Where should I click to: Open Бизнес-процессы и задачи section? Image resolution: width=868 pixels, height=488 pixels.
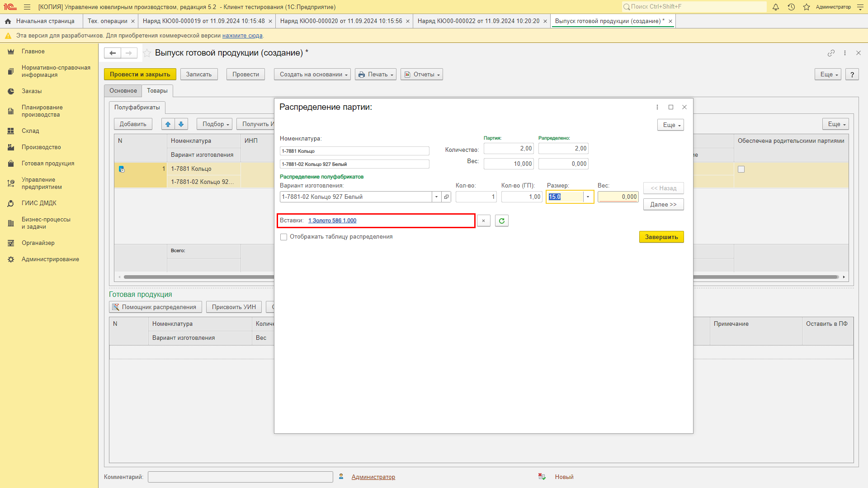coord(46,223)
